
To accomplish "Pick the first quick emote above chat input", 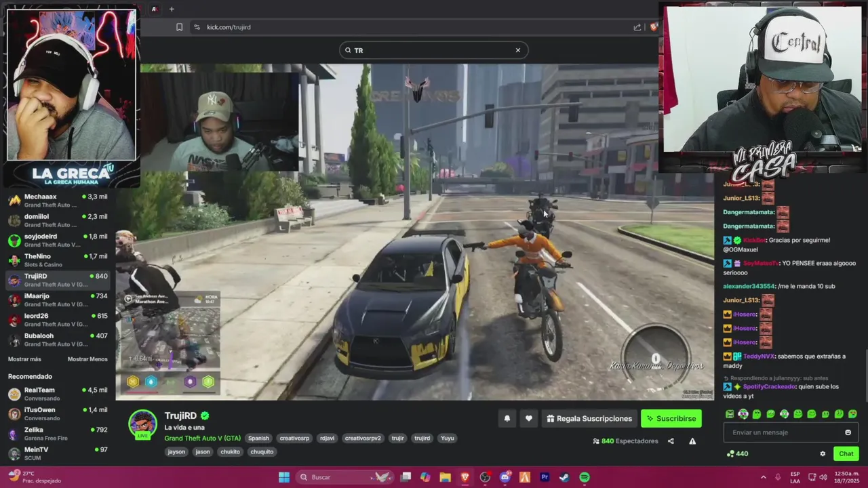I will [x=730, y=413].
